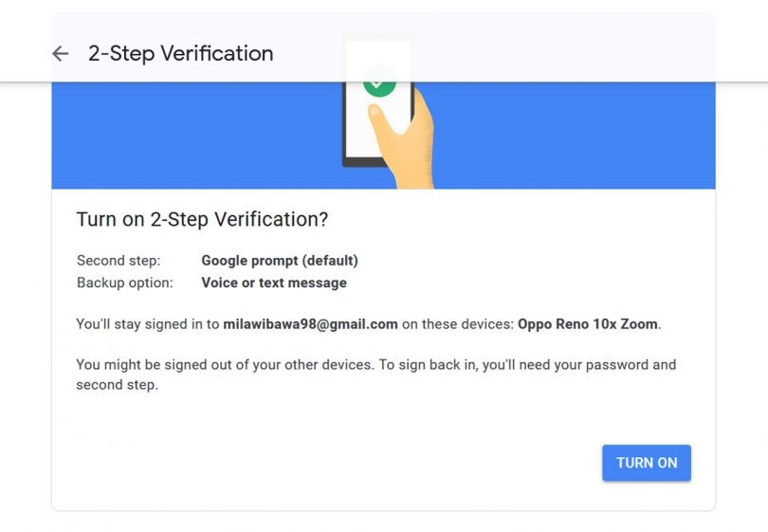Click empty card area left of TURN ON
The width and height of the screenshot is (768, 532).
click(332, 463)
